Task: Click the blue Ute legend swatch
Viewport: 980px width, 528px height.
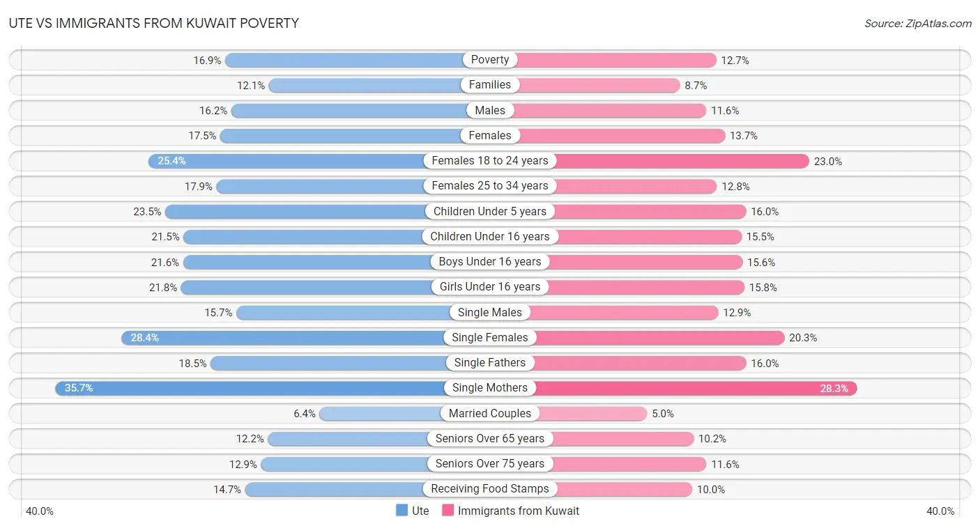Action: (401, 511)
